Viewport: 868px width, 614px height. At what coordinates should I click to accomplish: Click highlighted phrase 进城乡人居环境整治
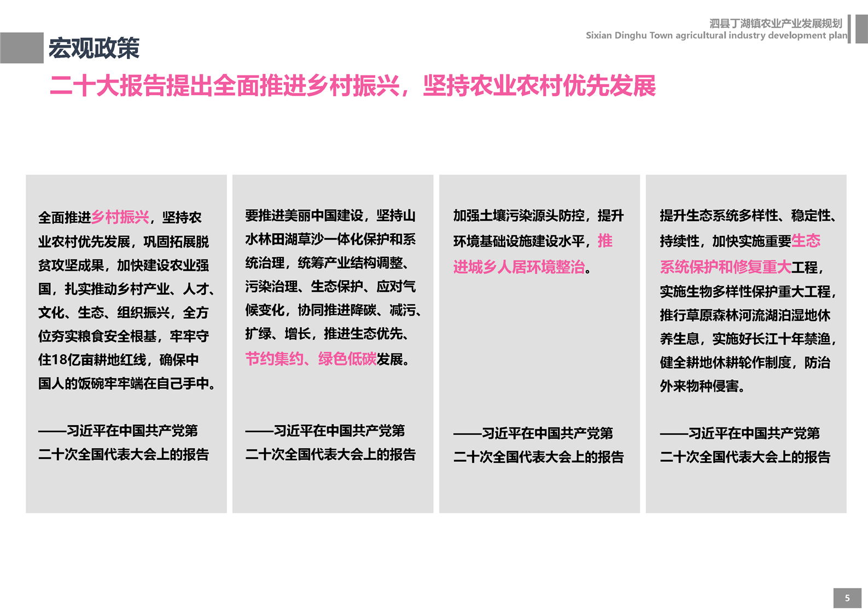(x=519, y=267)
